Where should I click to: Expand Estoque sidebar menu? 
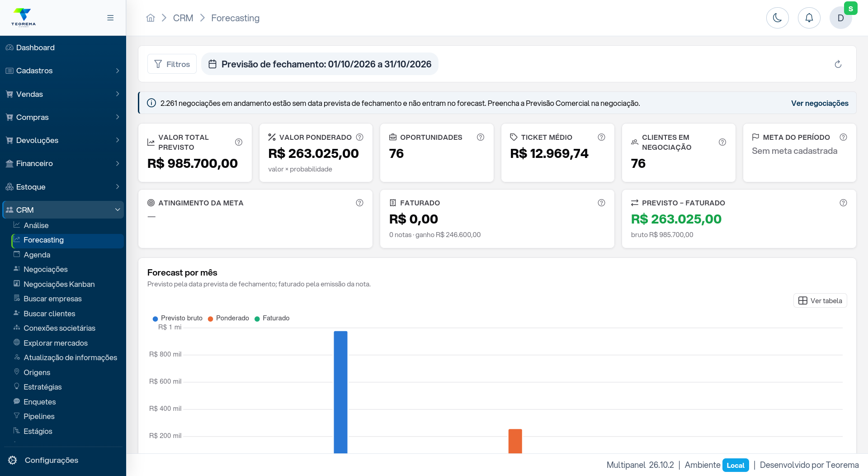[x=63, y=187]
